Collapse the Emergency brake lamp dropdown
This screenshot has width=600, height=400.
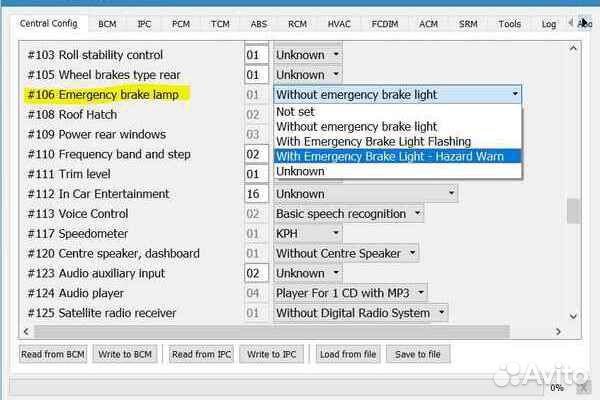514,95
